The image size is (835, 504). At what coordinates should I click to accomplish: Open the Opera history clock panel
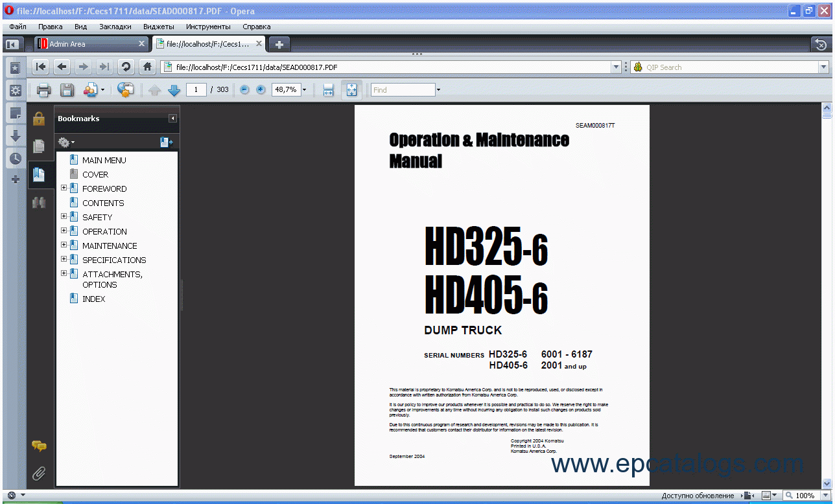pyautogui.click(x=16, y=158)
